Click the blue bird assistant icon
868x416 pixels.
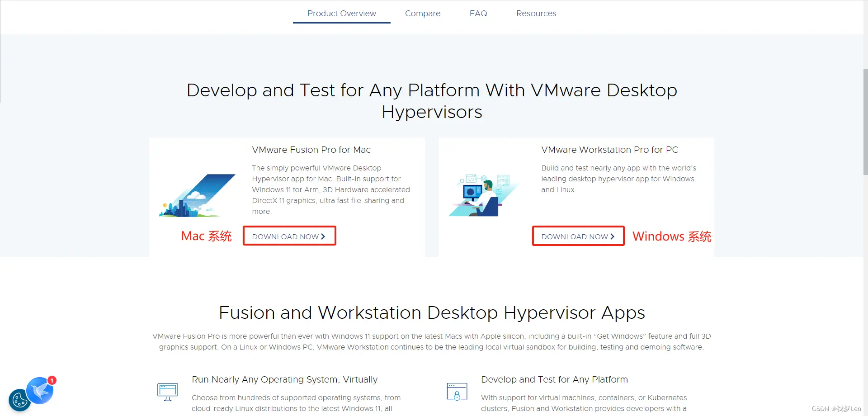(x=40, y=391)
